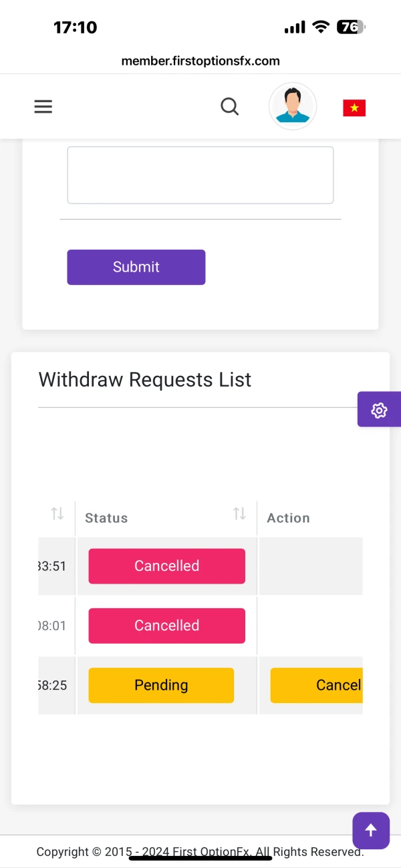Cancel the Pending withdraw request
Image resolution: width=401 pixels, height=868 pixels.
pyautogui.click(x=317, y=685)
